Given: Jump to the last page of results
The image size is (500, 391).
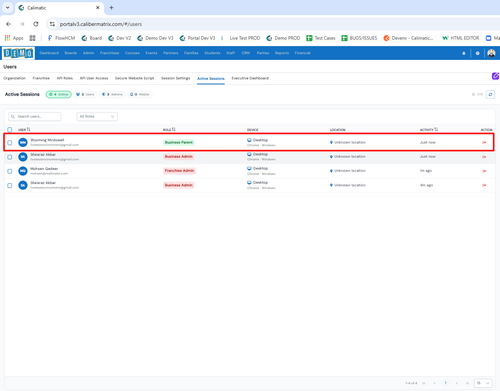Looking at the screenshot, I should coord(467,383).
